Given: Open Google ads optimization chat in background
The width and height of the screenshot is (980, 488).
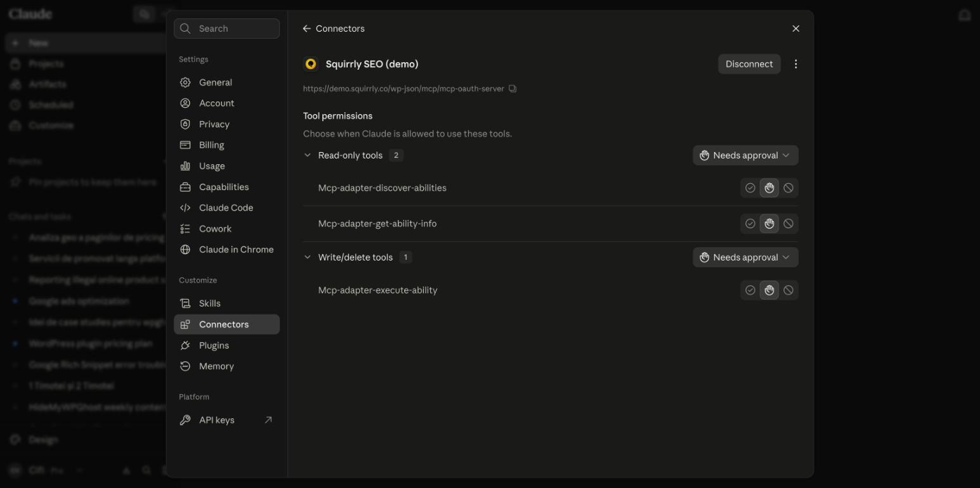Looking at the screenshot, I should click(79, 301).
